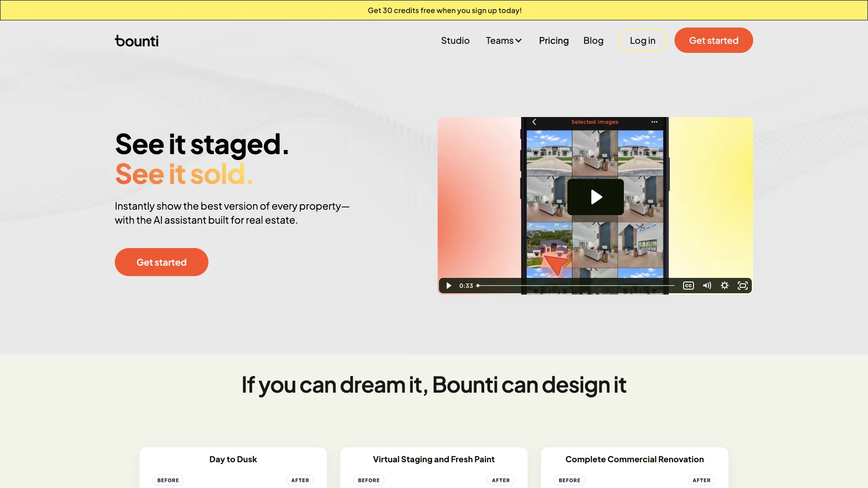The width and height of the screenshot is (868, 488).
Task: Click the free credits banner
Action: click(x=444, y=10)
